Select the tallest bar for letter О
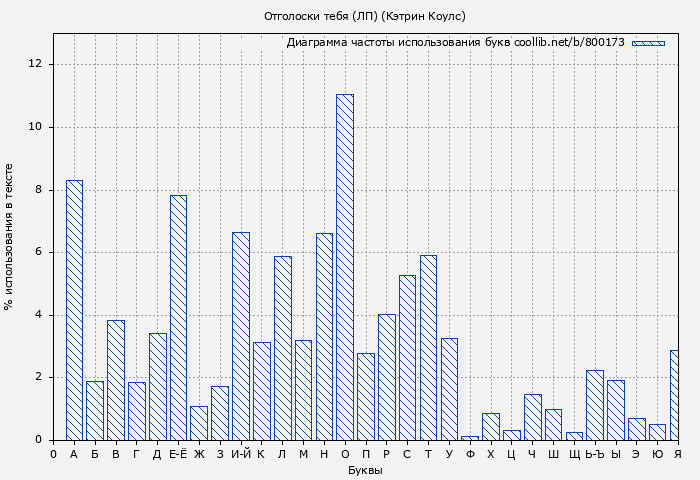 click(x=345, y=267)
